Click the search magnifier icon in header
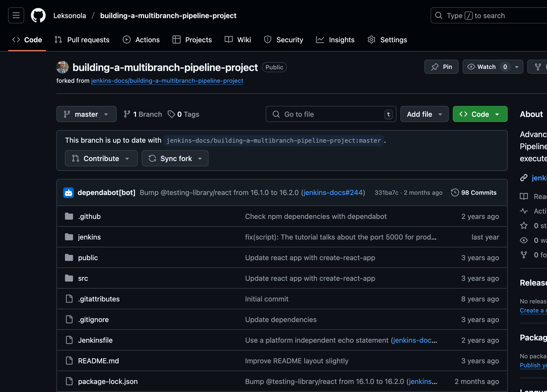The image size is (547, 392). [x=439, y=15]
